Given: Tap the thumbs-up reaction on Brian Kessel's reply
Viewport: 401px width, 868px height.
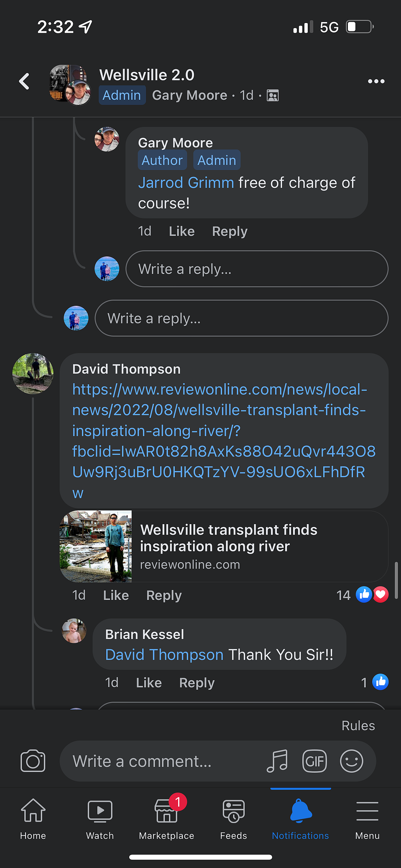Looking at the screenshot, I should (380, 682).
